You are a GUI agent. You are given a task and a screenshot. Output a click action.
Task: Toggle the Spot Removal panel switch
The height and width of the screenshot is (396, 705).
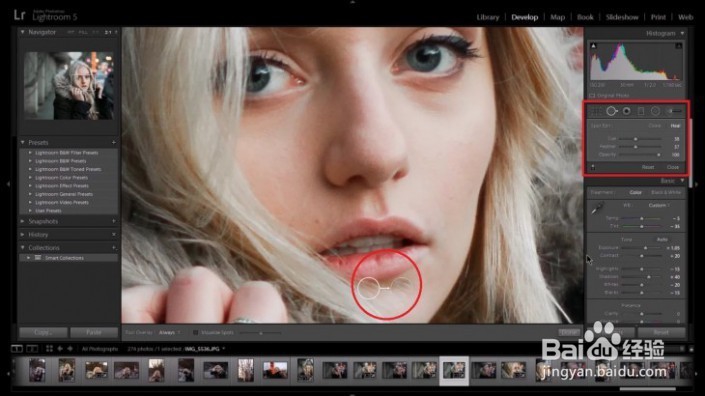(593, 167)
